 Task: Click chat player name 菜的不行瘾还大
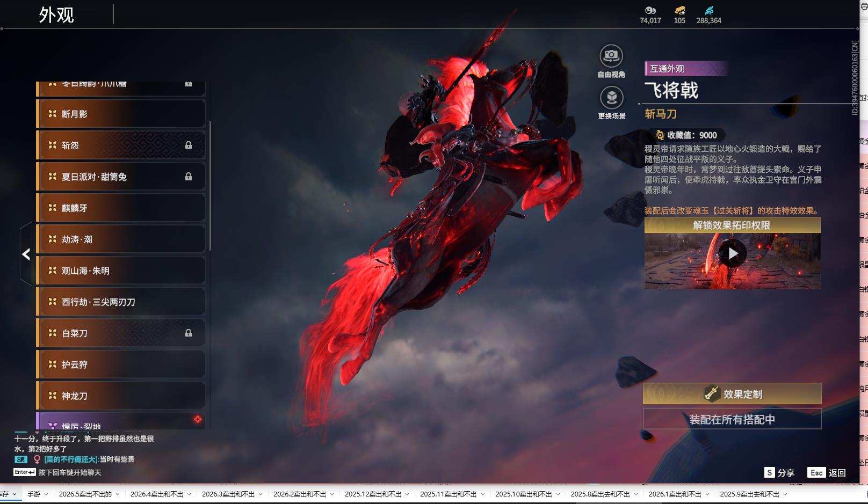pyautogui.click(x=70, y=459)
